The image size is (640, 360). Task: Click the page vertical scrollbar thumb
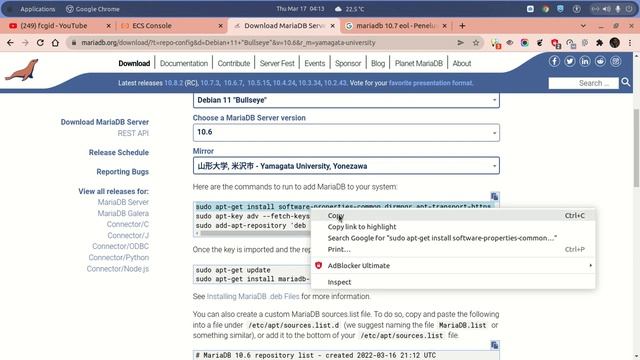(636, 148)
